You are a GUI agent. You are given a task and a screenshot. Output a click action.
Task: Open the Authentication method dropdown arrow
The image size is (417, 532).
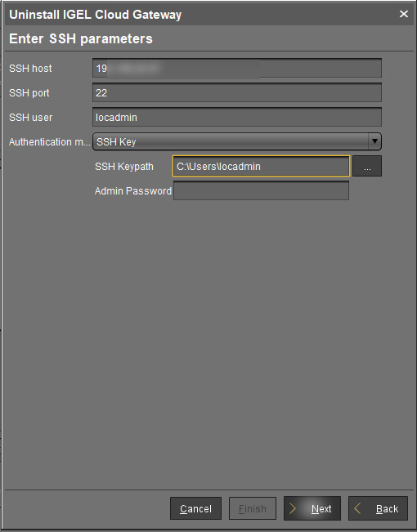[x=374, y=141]
